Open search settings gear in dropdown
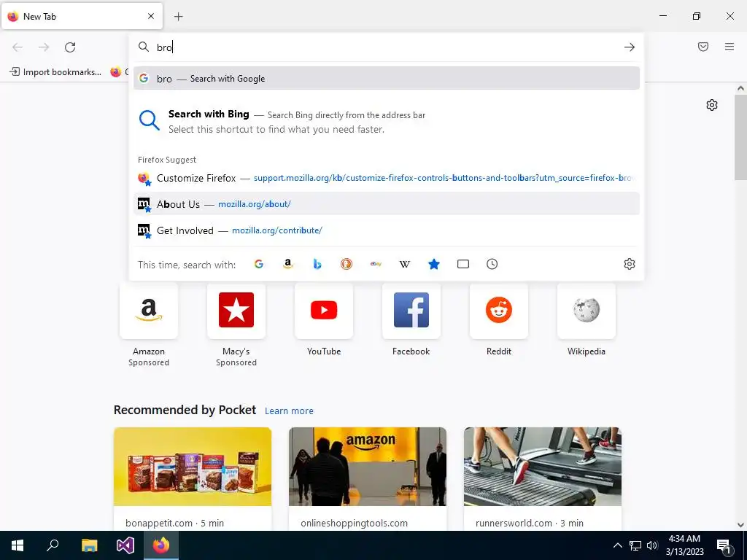The width and height of the screenshot is (747, 560). pos(630,264)
